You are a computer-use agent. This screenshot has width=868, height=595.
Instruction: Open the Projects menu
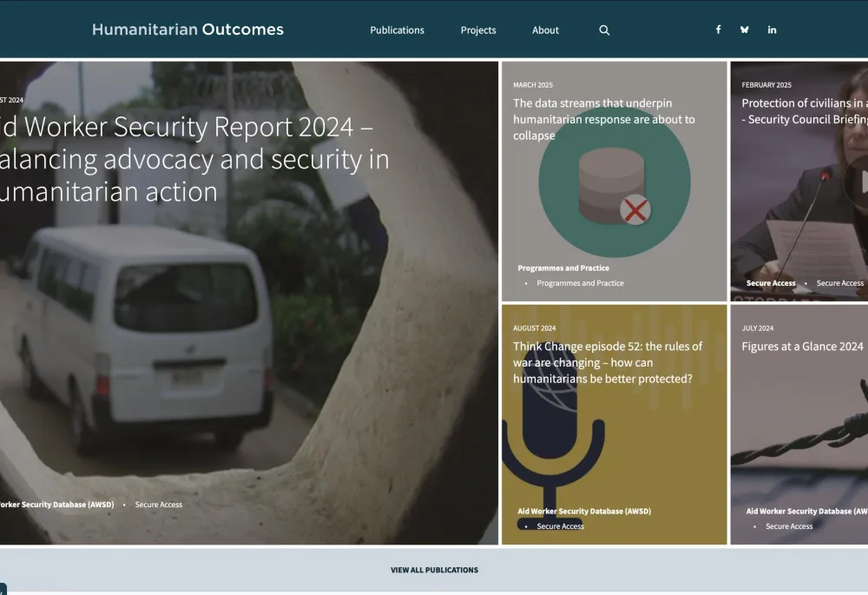click(478, 30)
